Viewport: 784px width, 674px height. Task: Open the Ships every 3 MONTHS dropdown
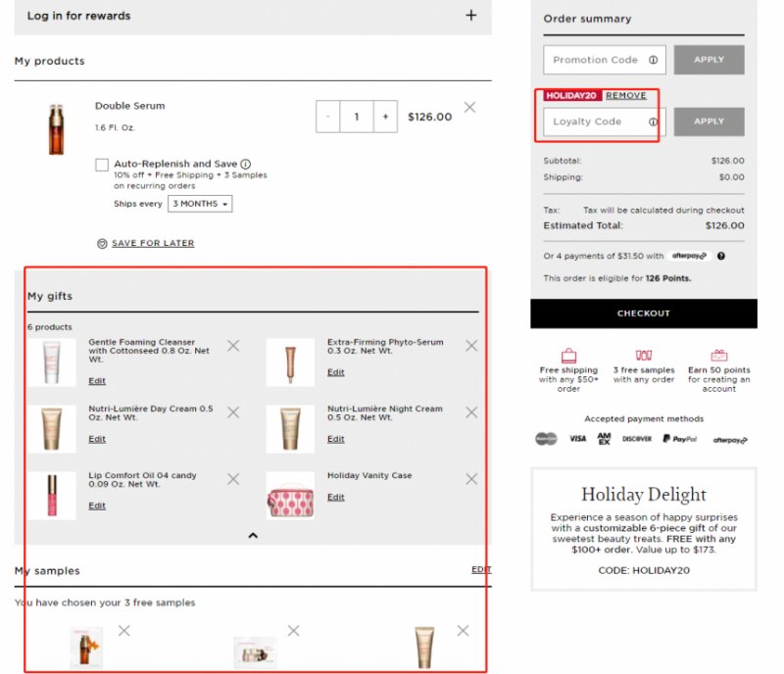(200, 204)
